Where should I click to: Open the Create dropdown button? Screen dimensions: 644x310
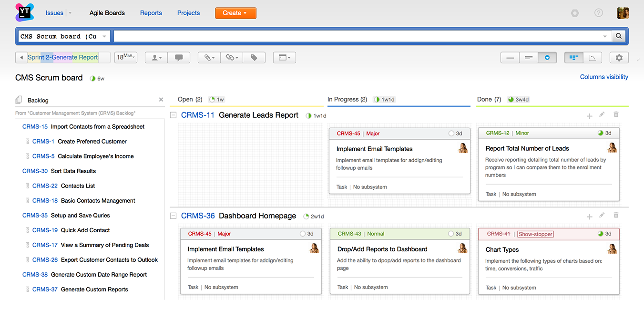coord(235,13)
